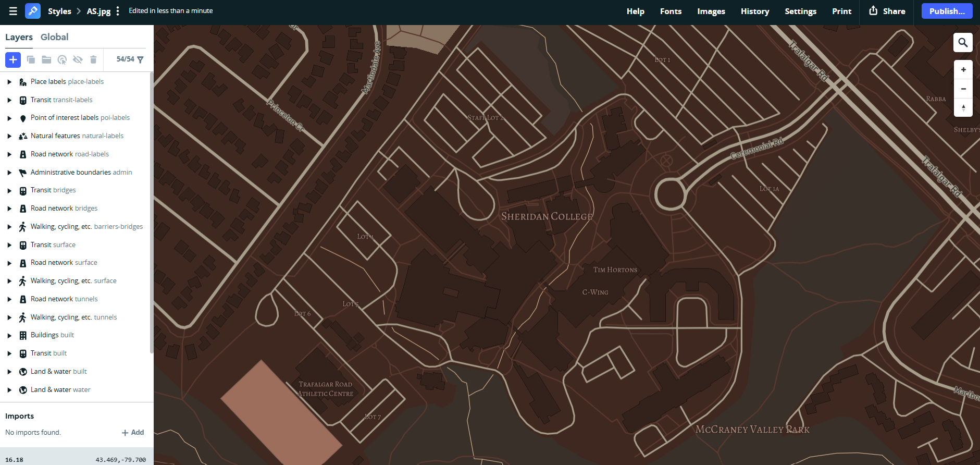Switch to the Global tab

coord(54,37)
